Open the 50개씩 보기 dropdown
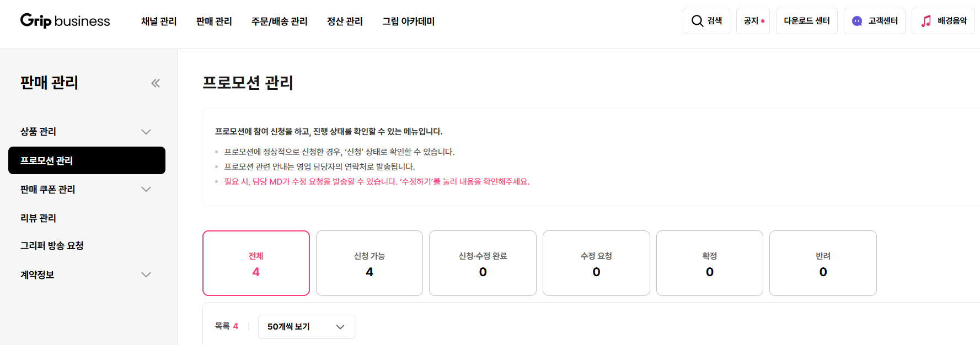Screen dimensions: 980x345 (306, 327)
